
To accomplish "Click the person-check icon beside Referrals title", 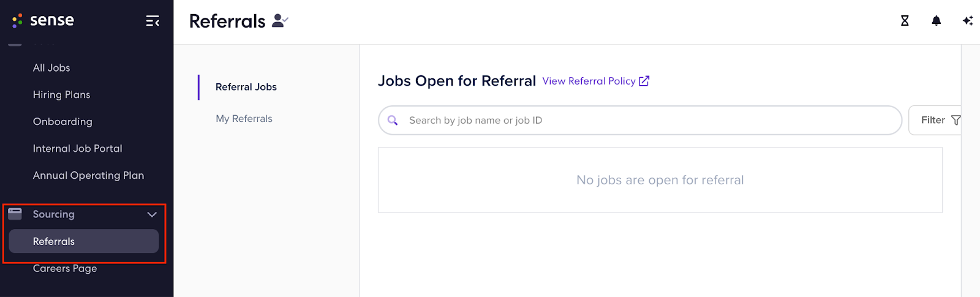I will point(280,21).
